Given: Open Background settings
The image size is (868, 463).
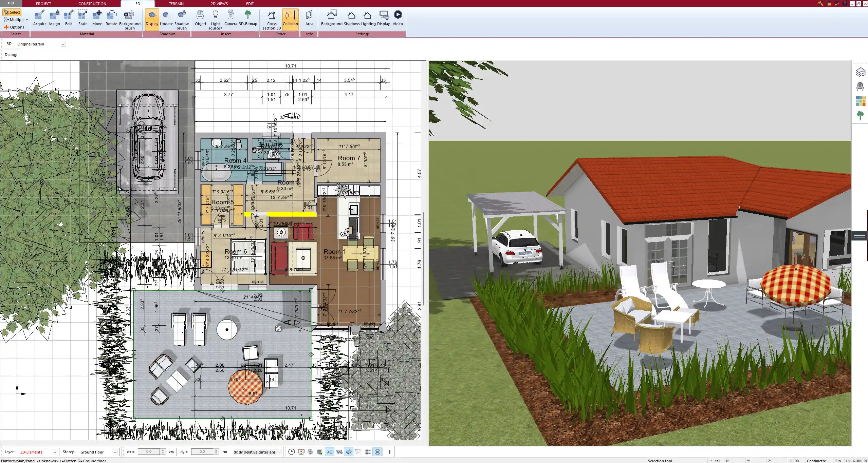Looking at the screenshot, I should coord(332,18).
